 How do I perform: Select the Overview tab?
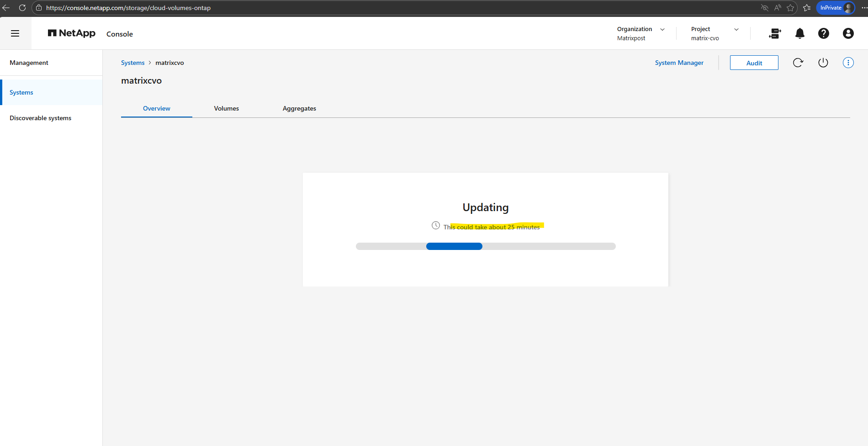(157, 108)
